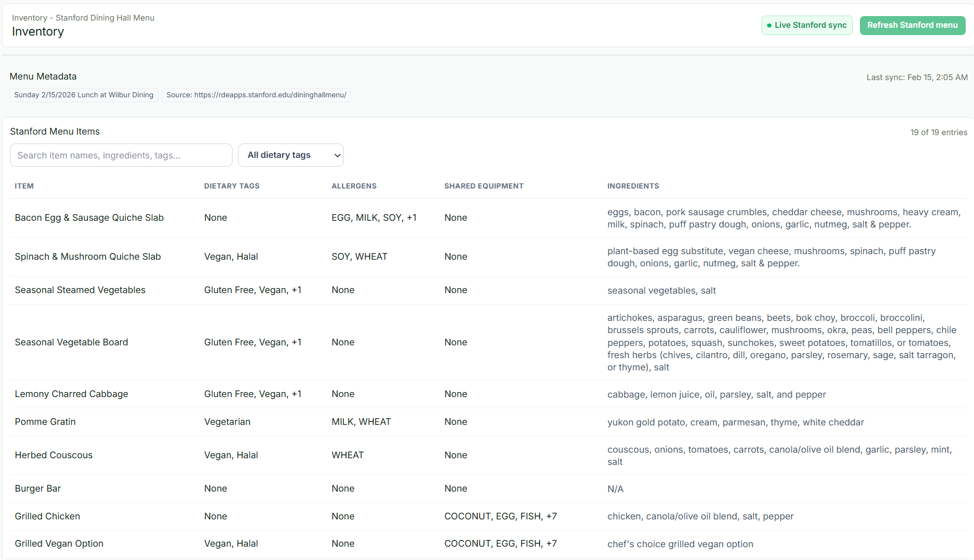This screenshot has height=560, width=974.
Task: Click Grilled Chicken shared equipment COCONUT, EGG, FISH, +7
Action: point(501,516)
